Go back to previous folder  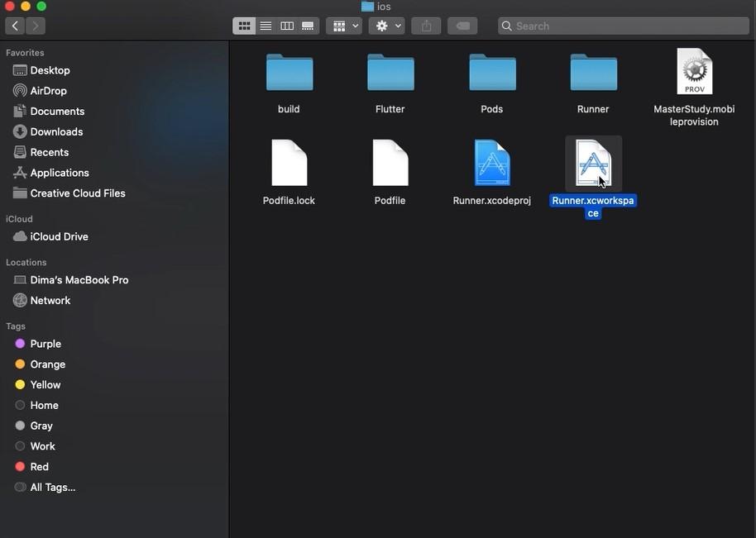coord(15,26)
